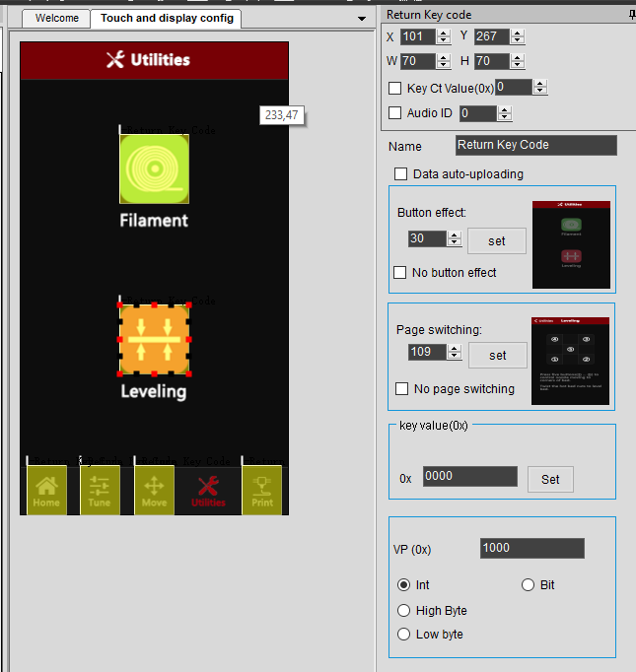Select the Int radio button
Image resolution: width=636 pixels, height=672 pixels.
tap(403, 585)
